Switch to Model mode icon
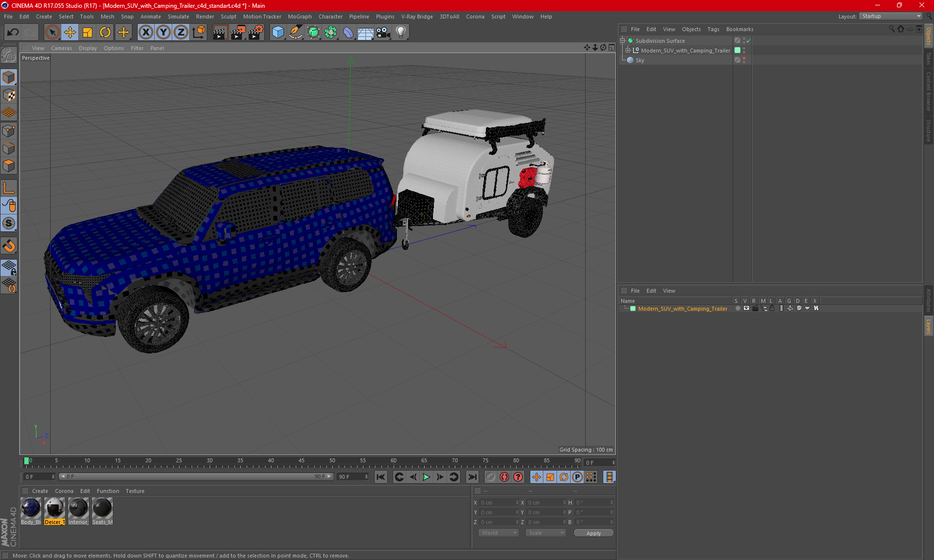 pyautogui.click(x=9, y=77)
